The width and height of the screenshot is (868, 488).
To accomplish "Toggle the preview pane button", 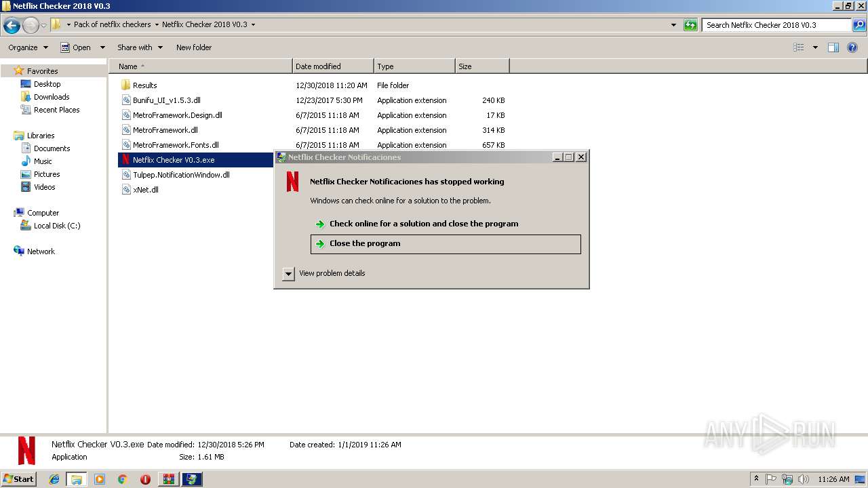I will (833, 47).
